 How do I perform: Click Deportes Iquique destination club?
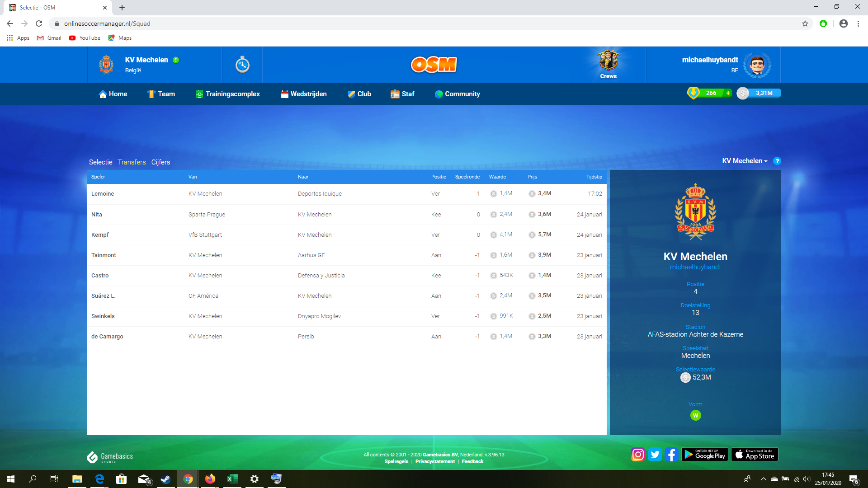coord(320,194)
